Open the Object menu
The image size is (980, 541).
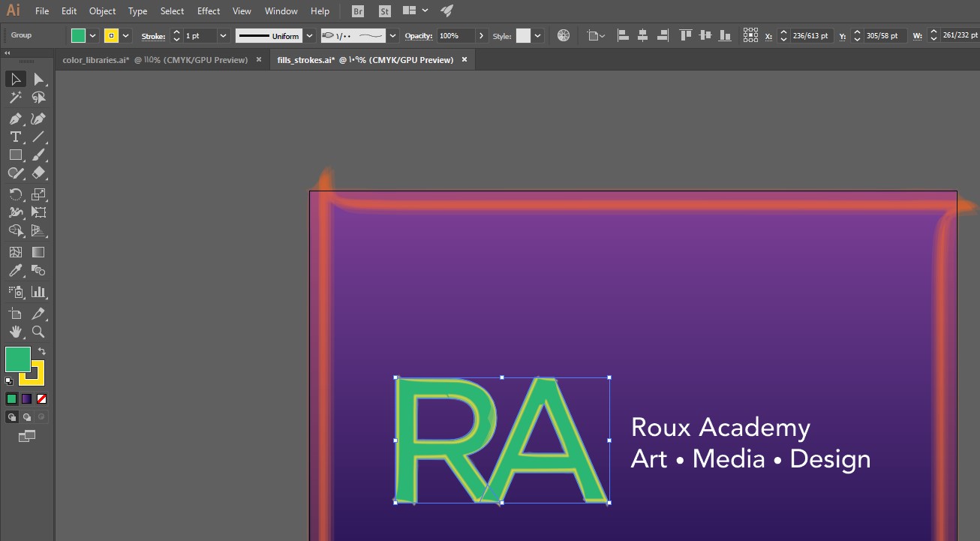point(102,11)
